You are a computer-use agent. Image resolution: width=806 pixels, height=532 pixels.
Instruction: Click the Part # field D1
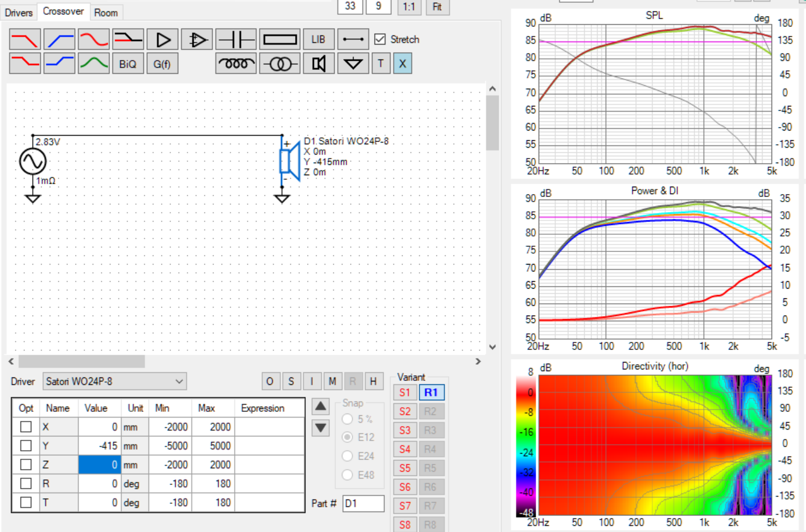(x=363, y=503)
